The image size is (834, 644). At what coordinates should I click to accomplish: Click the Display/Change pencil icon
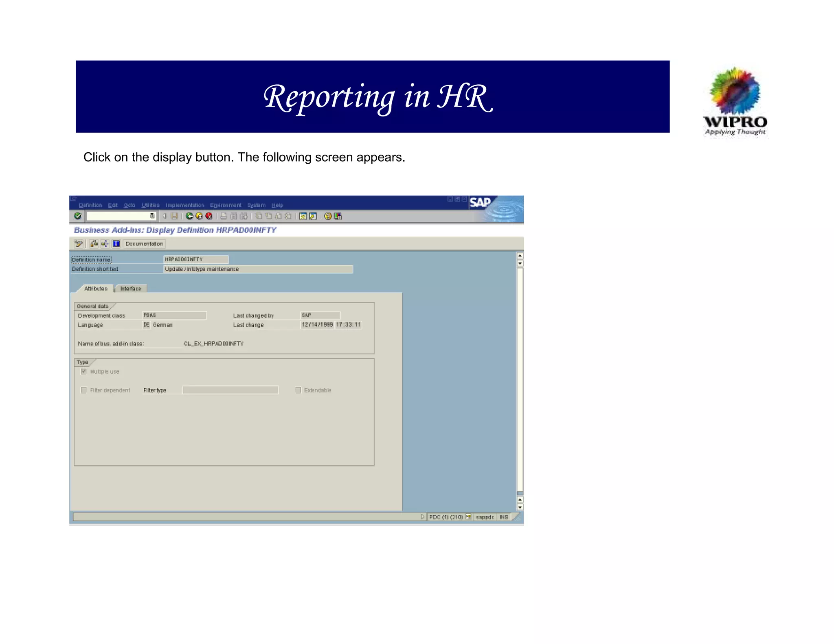point(79,244)
